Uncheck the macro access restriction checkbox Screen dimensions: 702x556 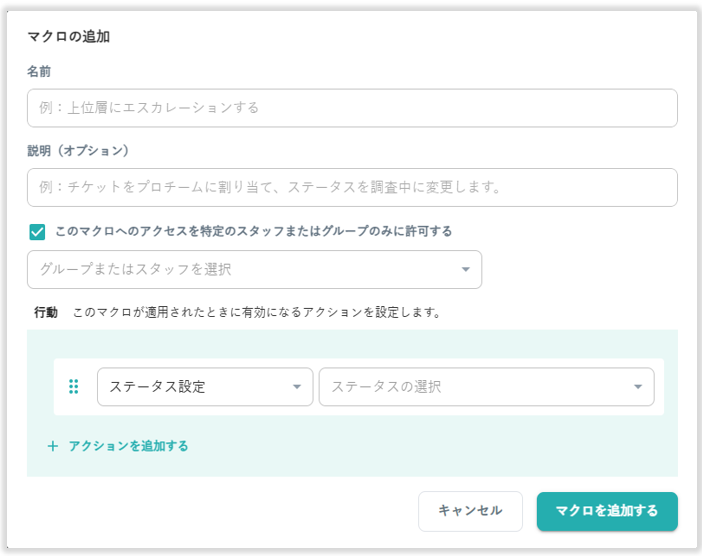(x=37, y=232)
